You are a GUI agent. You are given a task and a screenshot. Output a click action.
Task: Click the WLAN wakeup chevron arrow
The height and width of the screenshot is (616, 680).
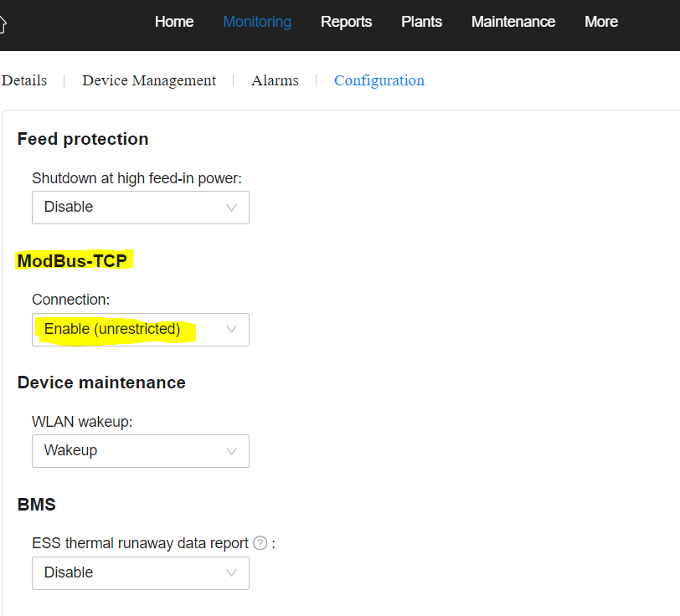pyautogui.click(x=232, y=451)
